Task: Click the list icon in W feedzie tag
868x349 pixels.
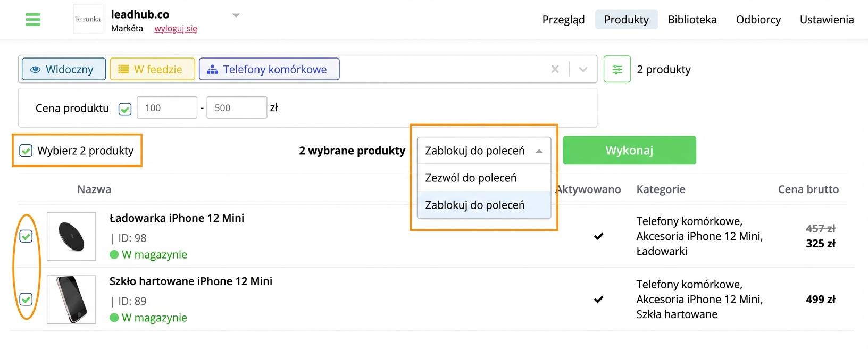Action: 123,70
